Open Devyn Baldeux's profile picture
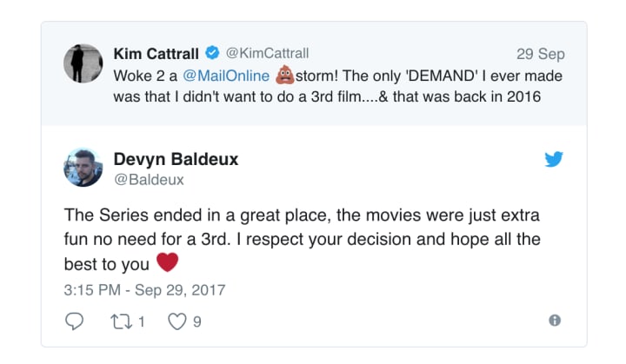 83,168
